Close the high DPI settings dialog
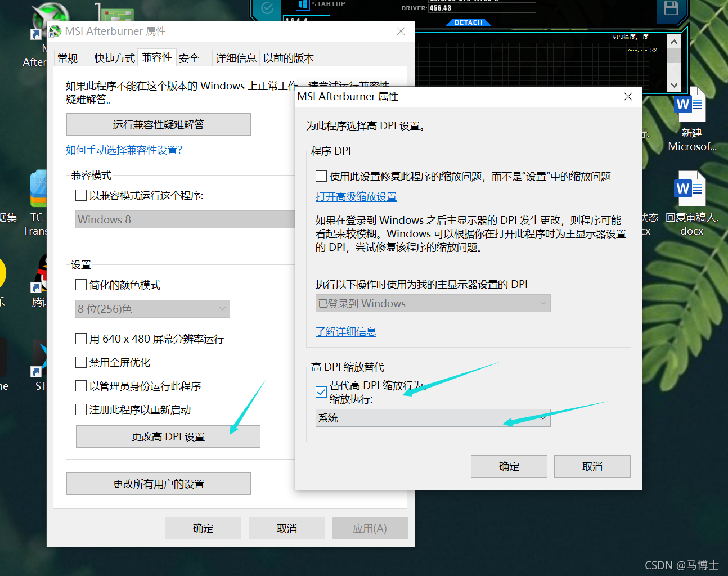Screen dimensions: 728x576 click(x=628, y=97)
